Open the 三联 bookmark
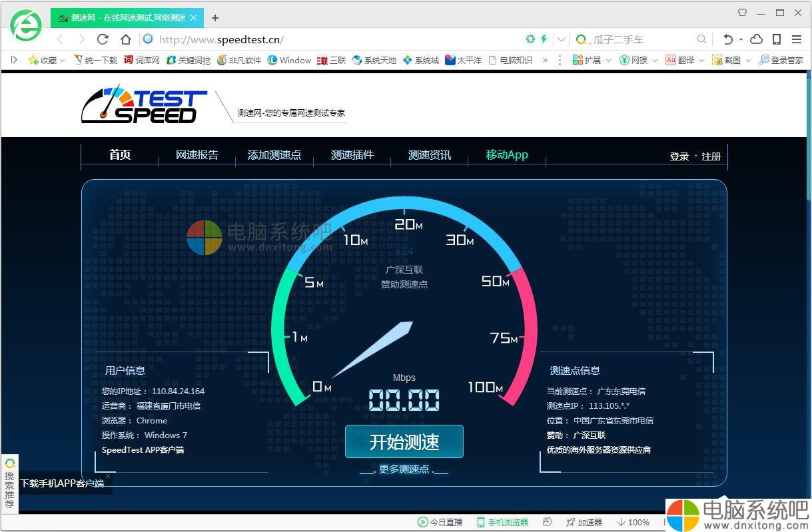 tap(332, 60)
